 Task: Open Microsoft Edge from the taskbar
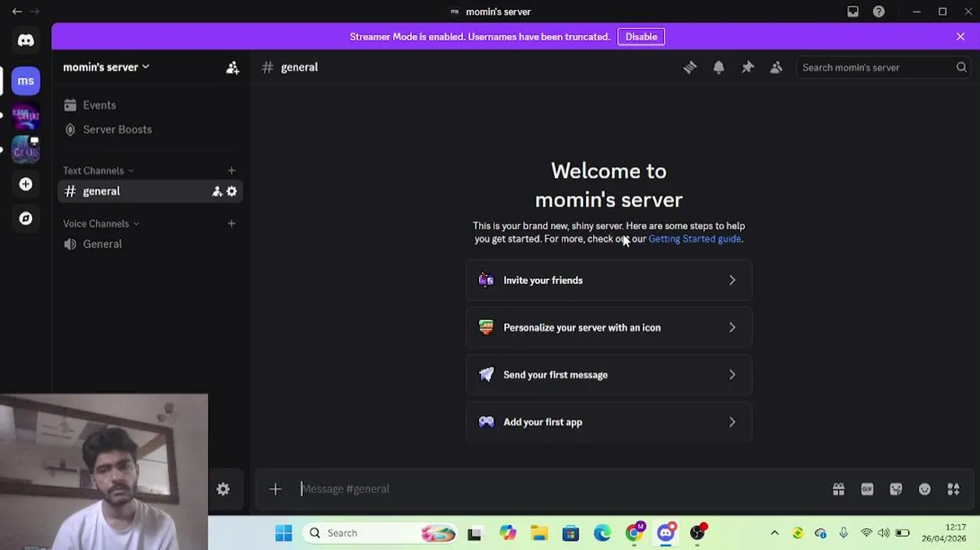(602, 533)
